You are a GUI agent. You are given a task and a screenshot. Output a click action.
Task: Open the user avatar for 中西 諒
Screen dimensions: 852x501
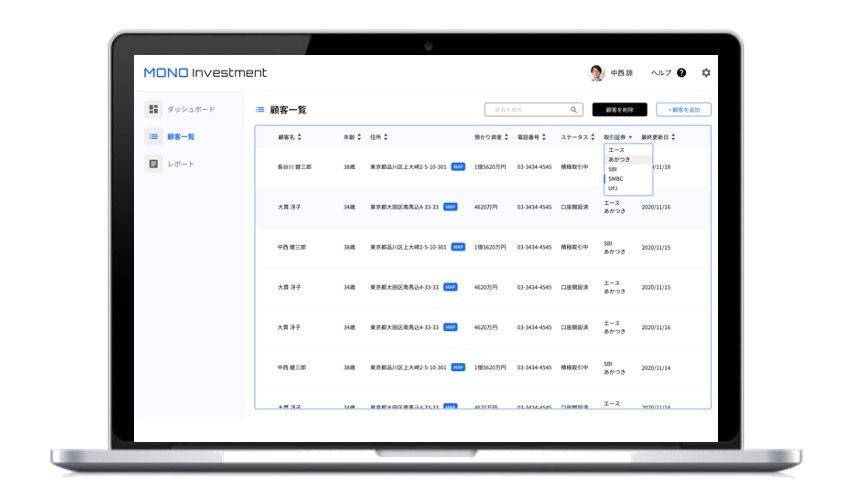tap(597, 73)
